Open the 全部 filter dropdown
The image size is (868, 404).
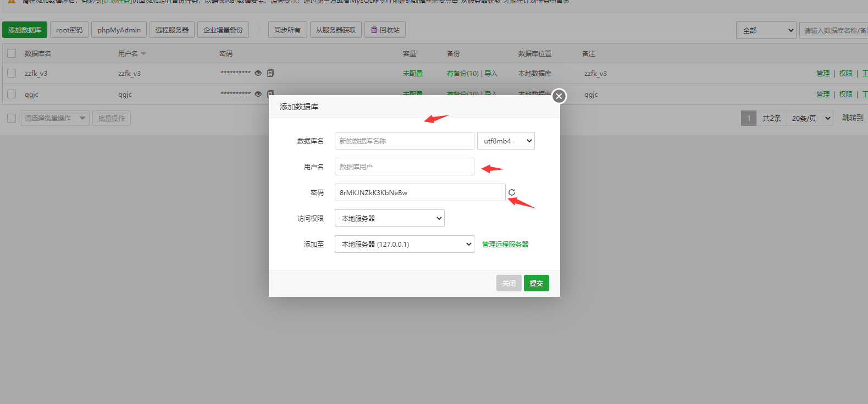pos(766,30)
